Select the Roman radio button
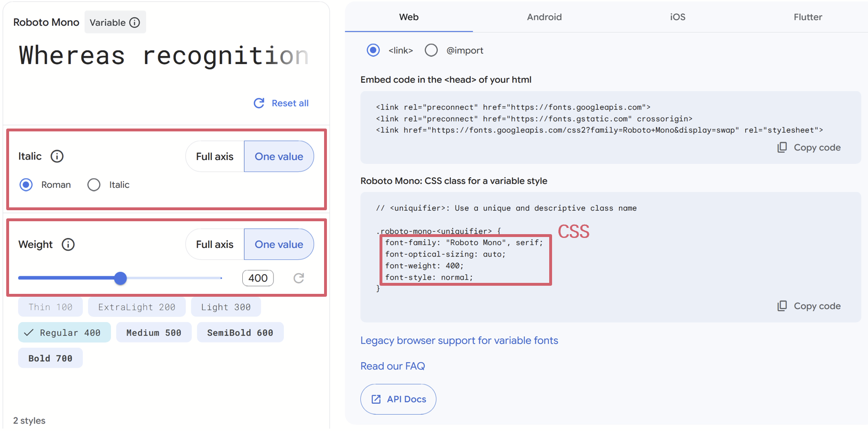The width and height of the screenshot is (868, 431). click(x=26, y=184)
